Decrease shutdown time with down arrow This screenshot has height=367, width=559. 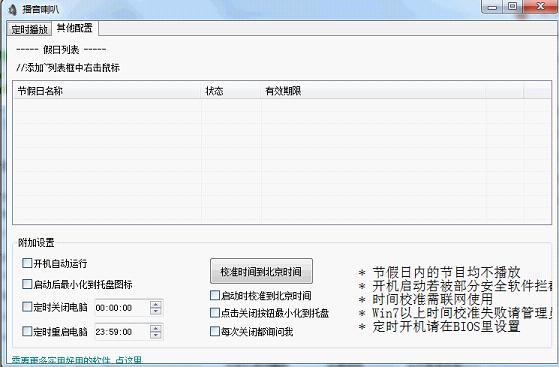(x=156, y=311)
